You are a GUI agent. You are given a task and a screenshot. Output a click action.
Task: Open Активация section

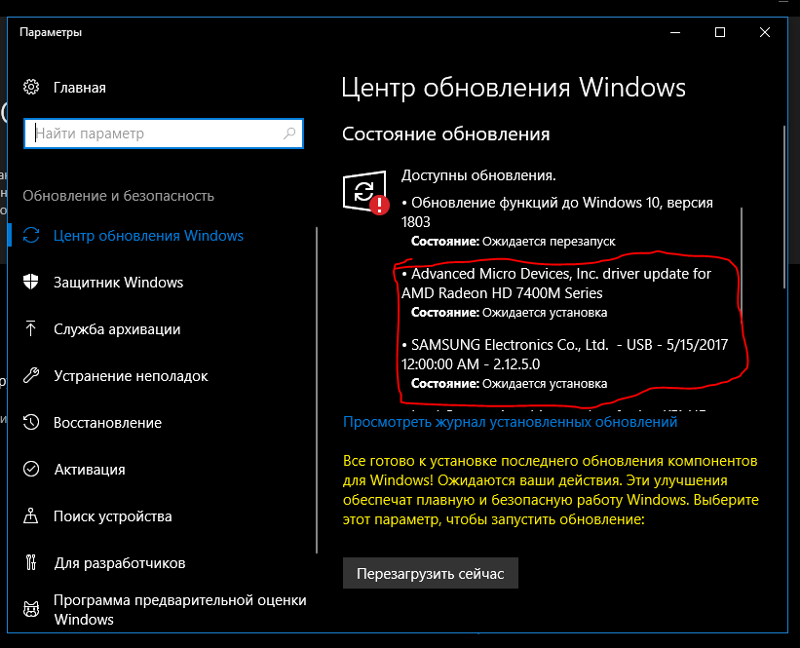(90, 469)
